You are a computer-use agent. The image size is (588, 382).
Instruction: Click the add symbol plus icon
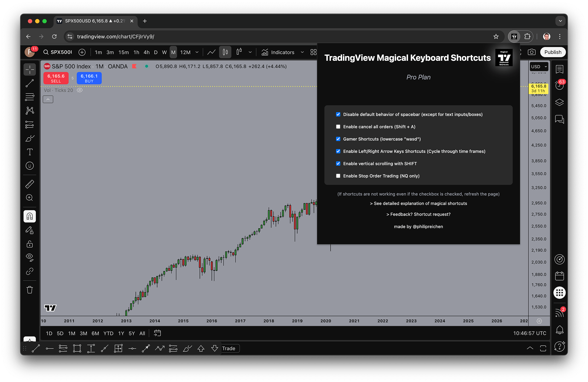pos(82,52)
